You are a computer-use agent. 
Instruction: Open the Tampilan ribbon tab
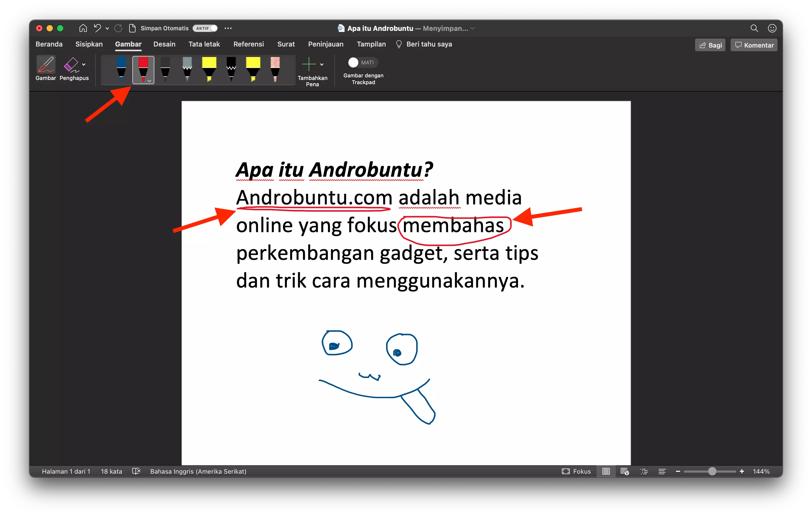pos(371,44)
